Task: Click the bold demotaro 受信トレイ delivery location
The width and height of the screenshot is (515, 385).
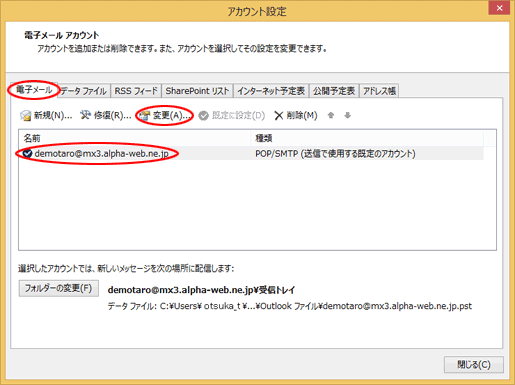Action: [201, 290]
